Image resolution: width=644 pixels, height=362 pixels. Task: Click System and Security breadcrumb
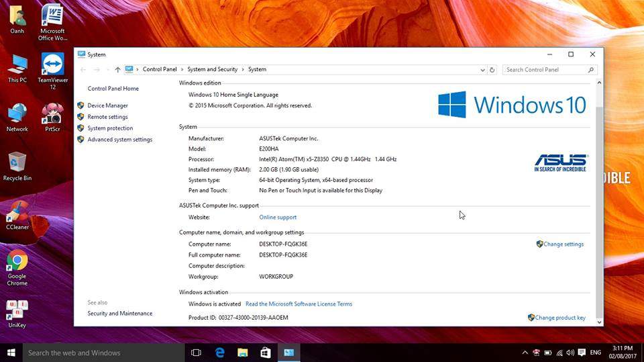212,69
